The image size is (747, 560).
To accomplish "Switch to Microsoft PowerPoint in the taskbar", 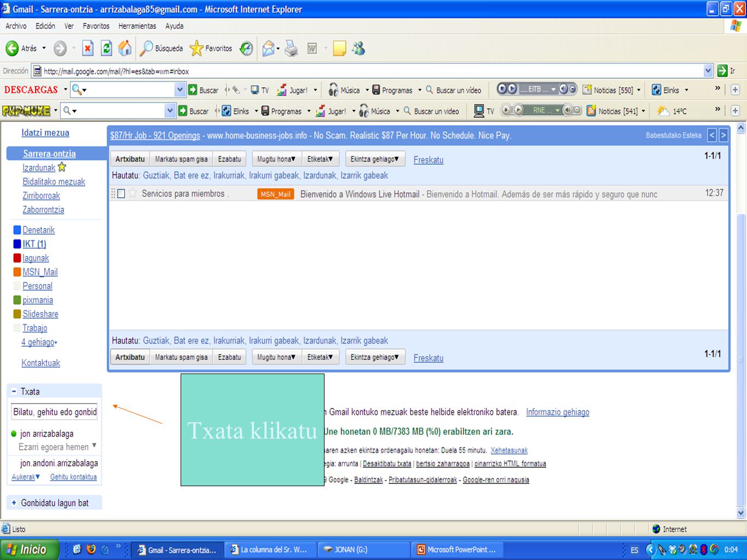I will (x=458, y=550).
